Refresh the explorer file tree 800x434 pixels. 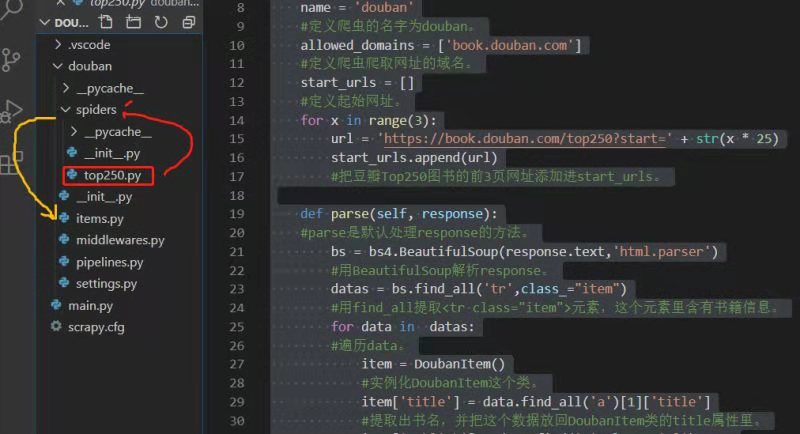tap(161, 22)
